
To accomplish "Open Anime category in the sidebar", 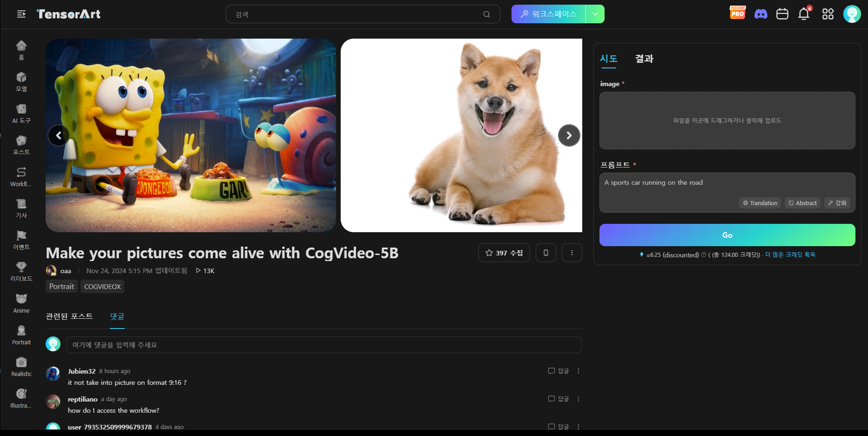I will tap(21, 303).
